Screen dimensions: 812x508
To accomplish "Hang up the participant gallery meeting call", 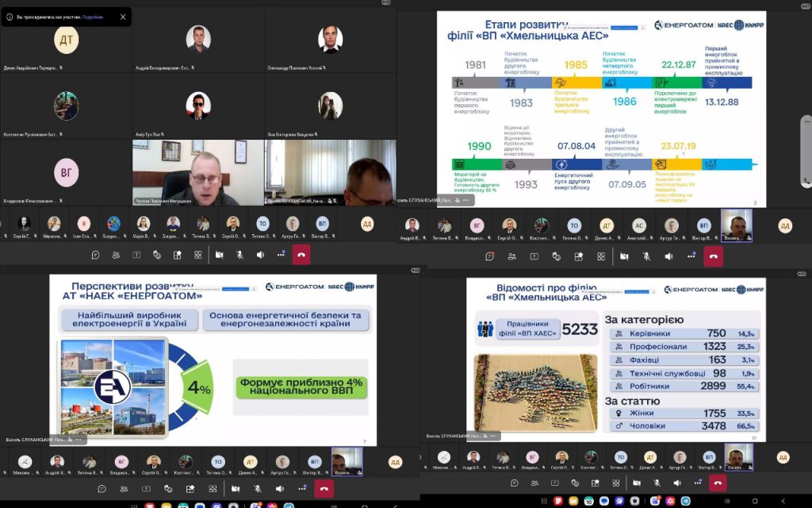I will coord(301,255).
